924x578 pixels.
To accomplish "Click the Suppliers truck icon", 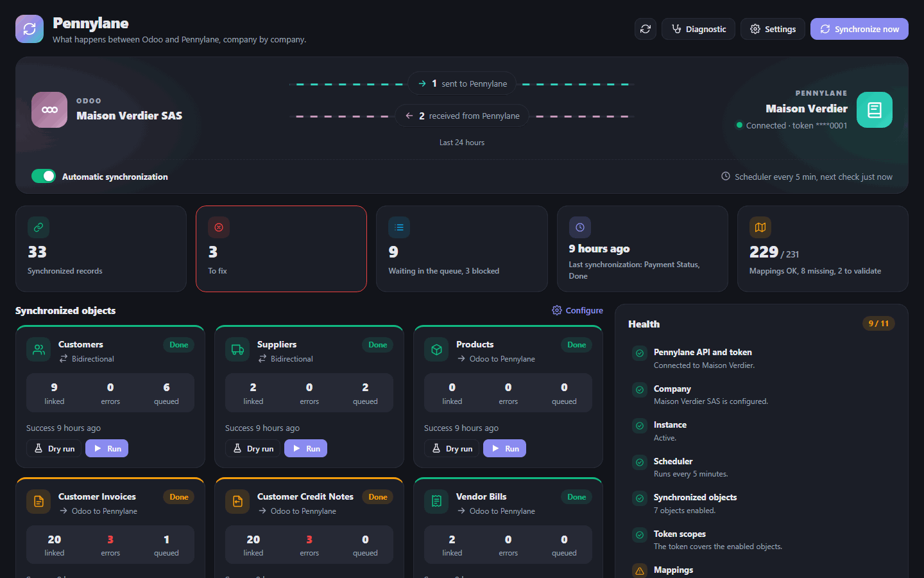I will tap(237, 350).
